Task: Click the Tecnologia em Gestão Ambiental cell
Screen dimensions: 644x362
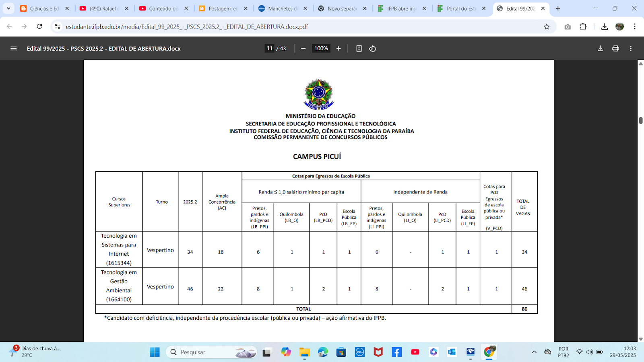Action: [119, 286]
